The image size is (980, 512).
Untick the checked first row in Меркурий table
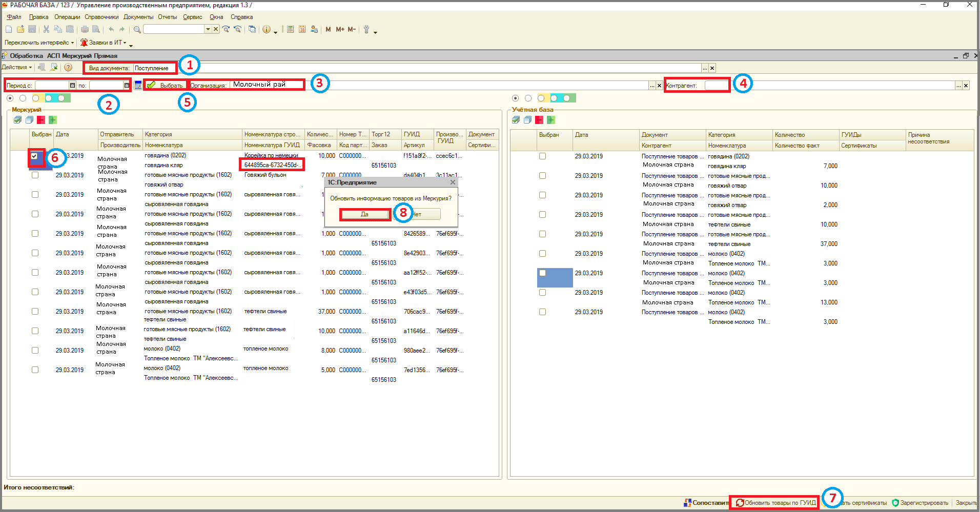pos(34,156)
